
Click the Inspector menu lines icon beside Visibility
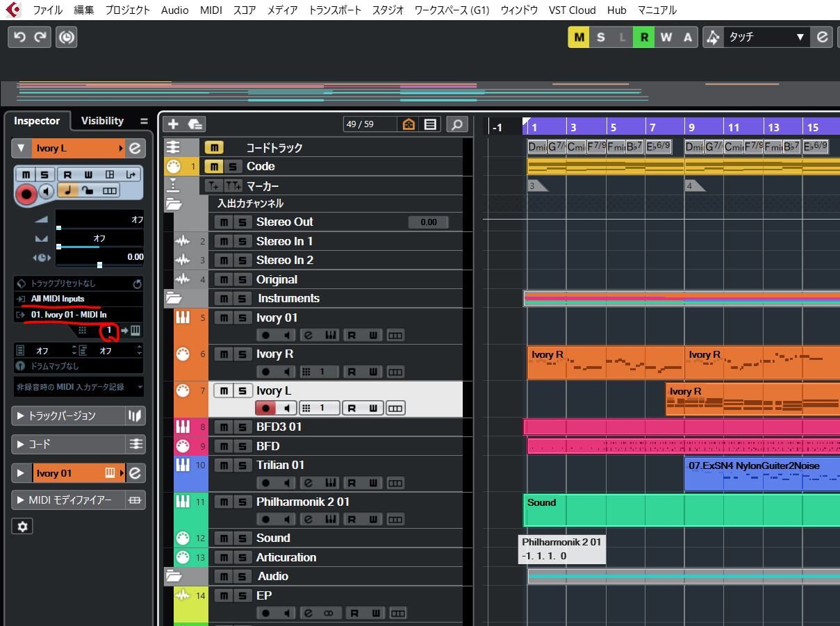coord(144,121)
